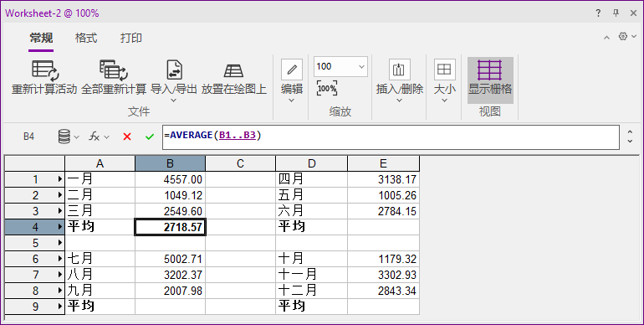The width and height of the screenshot is (644, 325).
Task: Expand formula bar height with the stepper arrows
Action: pos(630,137)
